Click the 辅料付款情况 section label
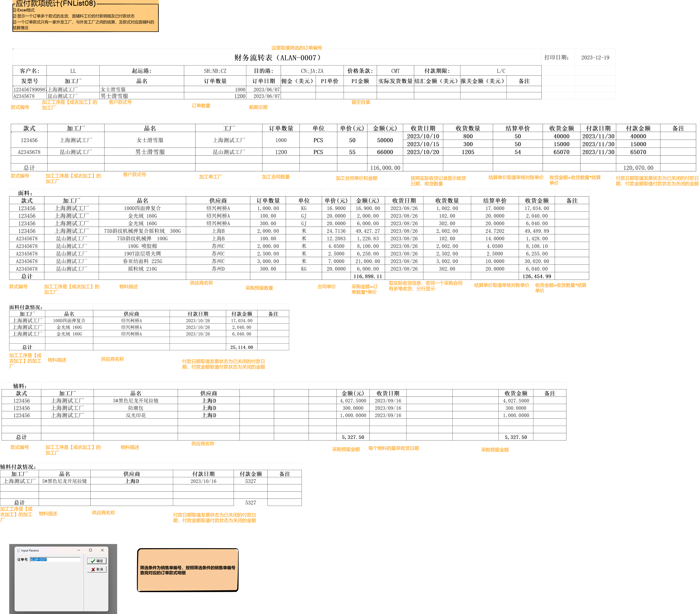 click(18, 467)
